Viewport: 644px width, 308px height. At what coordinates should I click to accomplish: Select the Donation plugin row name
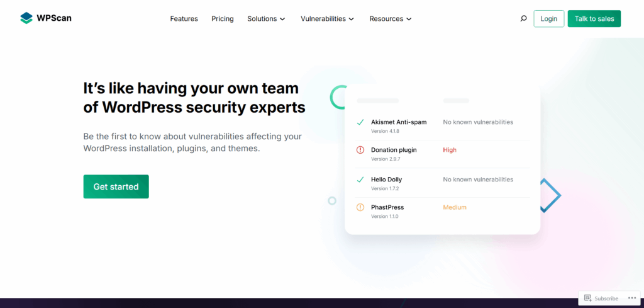pos(394,150)
